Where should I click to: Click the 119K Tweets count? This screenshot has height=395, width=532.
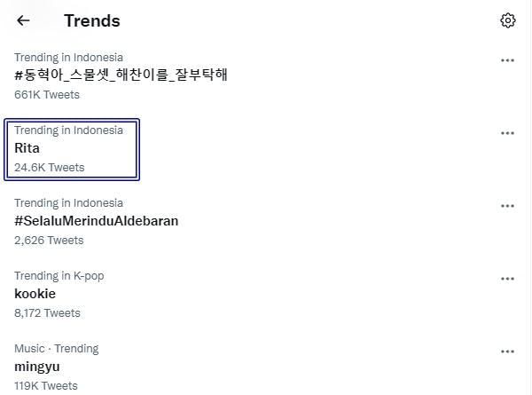pos(46,385)
